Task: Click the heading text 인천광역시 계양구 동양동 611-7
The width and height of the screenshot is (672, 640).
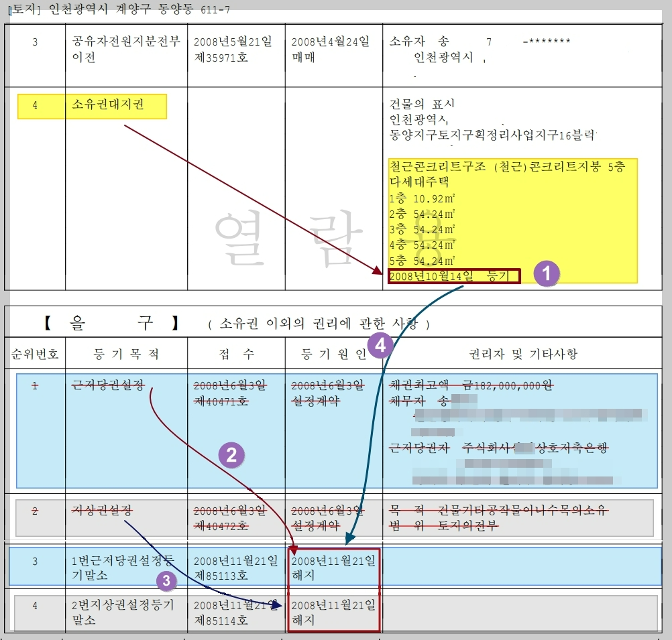Action: click(139, 9)
